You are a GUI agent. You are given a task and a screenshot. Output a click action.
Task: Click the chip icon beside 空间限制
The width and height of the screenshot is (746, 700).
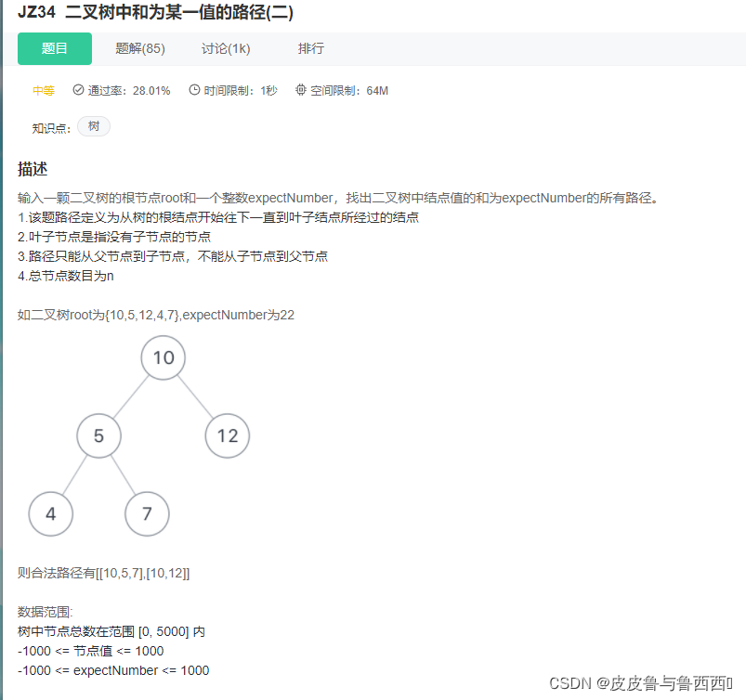(x=301, y=90)
